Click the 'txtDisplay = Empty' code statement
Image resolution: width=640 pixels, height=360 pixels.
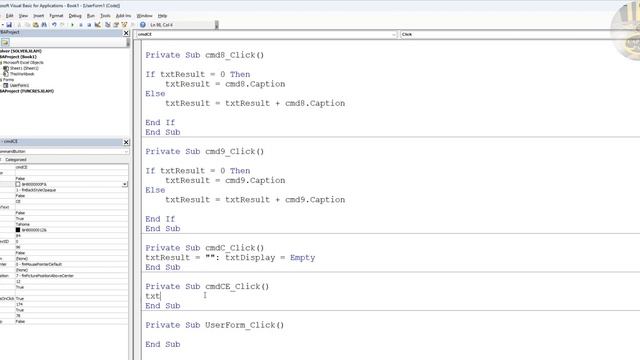(270, 258)
